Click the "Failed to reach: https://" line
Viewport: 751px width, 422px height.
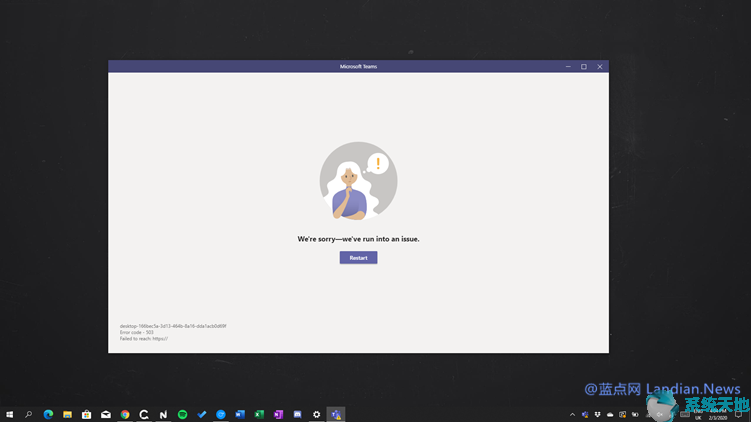(144, 339)
